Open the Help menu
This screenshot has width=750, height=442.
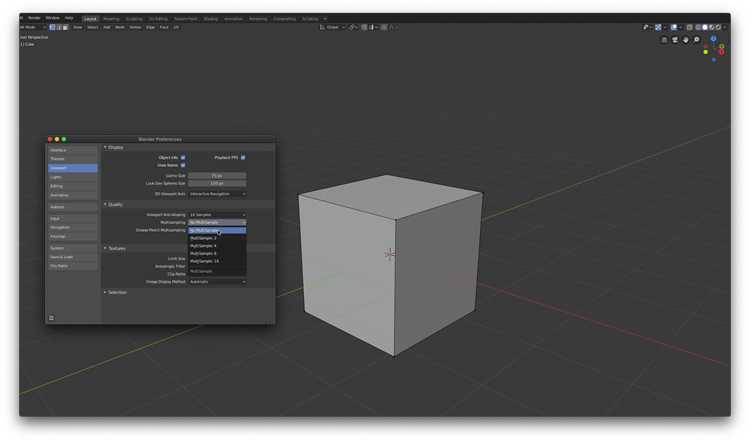[x=69, y=18]
